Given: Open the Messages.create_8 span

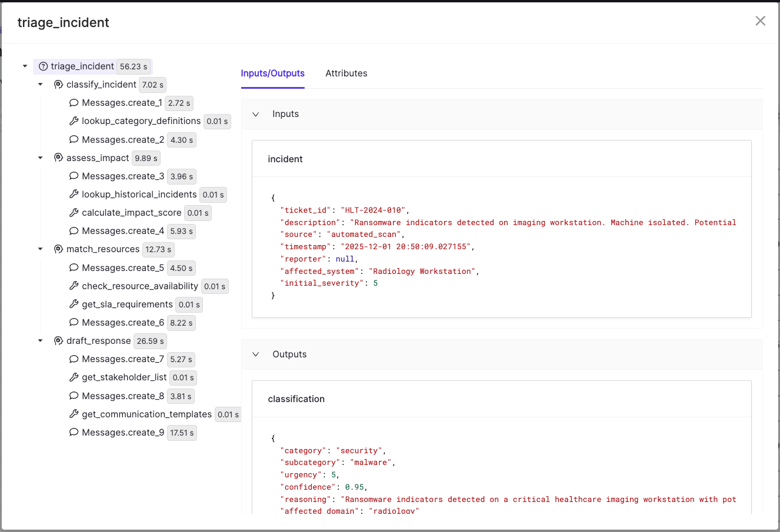Looking at the screenshot, I should tap(123, 396).
